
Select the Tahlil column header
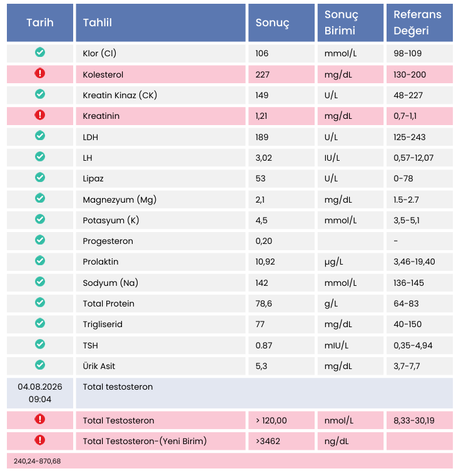pos(161,23)
